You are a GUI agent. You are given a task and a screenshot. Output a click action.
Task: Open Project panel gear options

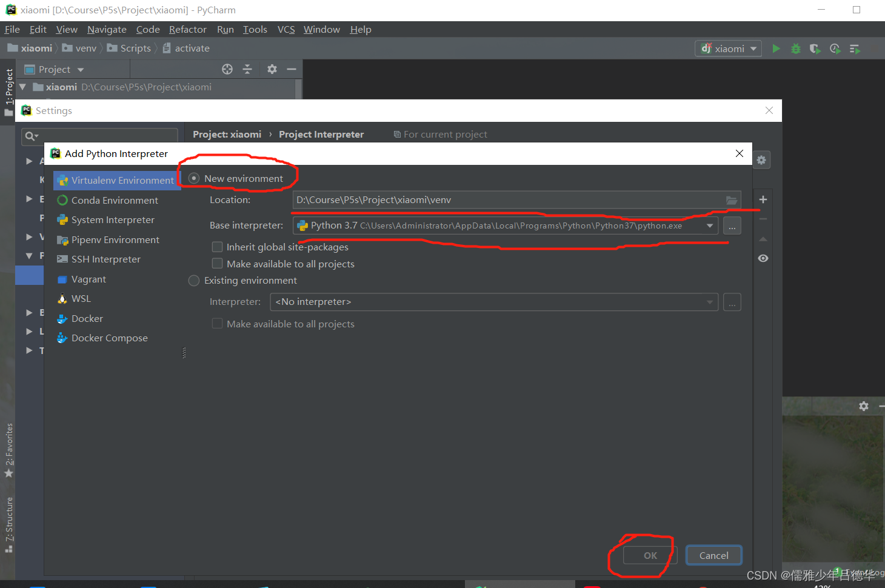click(272, 69)
